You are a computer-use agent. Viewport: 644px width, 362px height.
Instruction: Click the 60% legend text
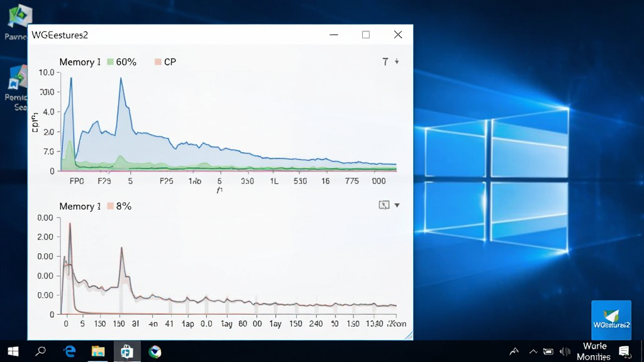coord(126,62)
